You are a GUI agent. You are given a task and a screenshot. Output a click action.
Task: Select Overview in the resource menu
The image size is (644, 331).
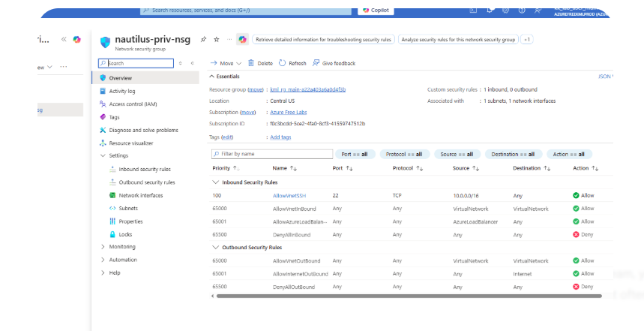tap(145, 78)
